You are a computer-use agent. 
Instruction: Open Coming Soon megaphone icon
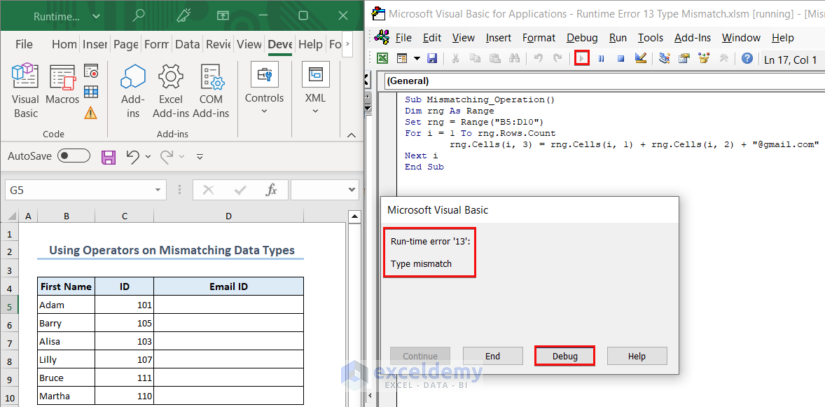coord(185,16)
